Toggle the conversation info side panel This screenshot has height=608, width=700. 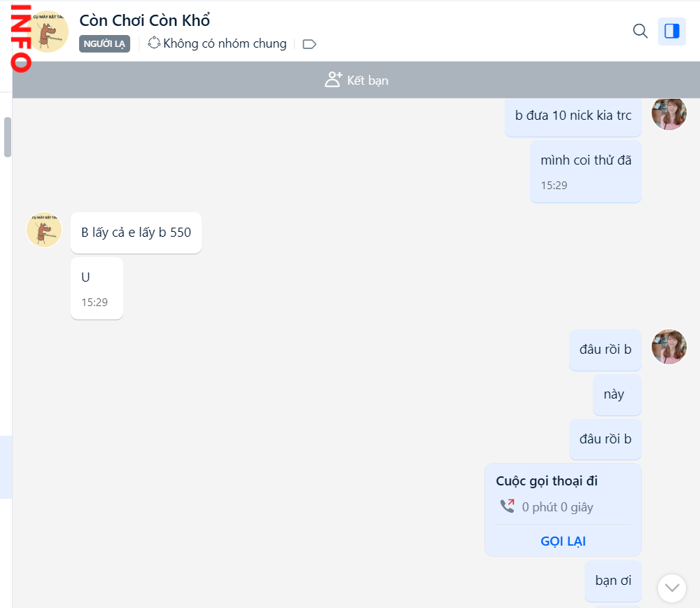click(x=671, y=31)
